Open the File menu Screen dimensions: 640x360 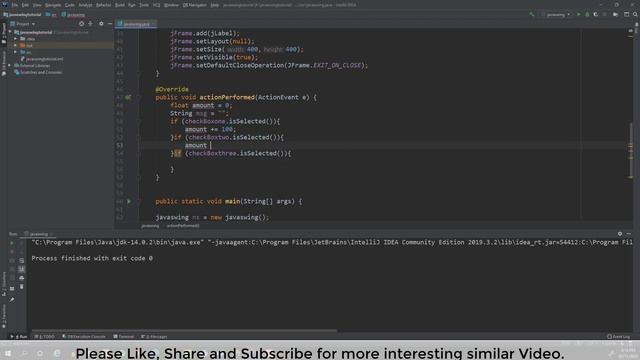tap(15, 5)
